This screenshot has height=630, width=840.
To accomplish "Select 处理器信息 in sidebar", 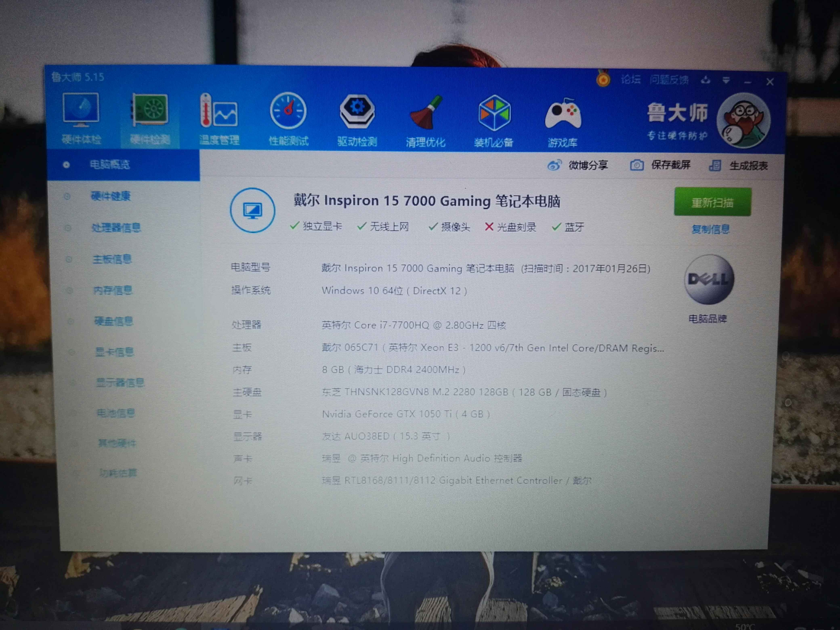I will click(116, 228).
